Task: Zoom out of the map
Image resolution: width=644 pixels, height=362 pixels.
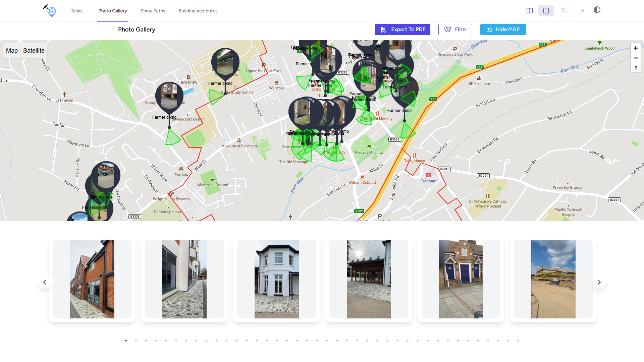Action: coord(636,58)
